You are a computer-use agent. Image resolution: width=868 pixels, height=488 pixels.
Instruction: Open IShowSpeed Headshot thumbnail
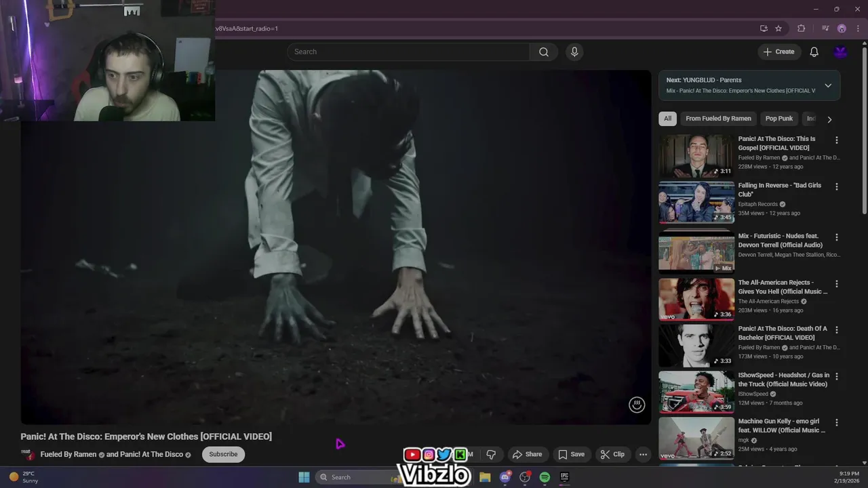tap(696, 392)
